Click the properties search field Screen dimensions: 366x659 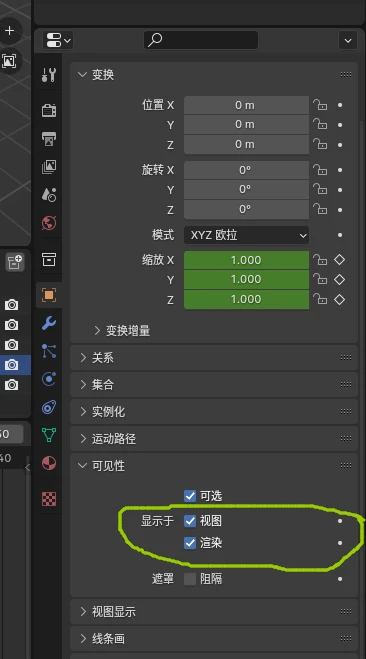201,40
